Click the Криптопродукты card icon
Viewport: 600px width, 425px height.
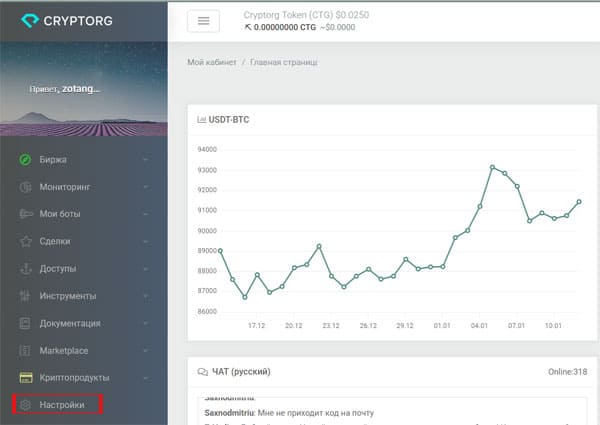(x=25, y=377)
